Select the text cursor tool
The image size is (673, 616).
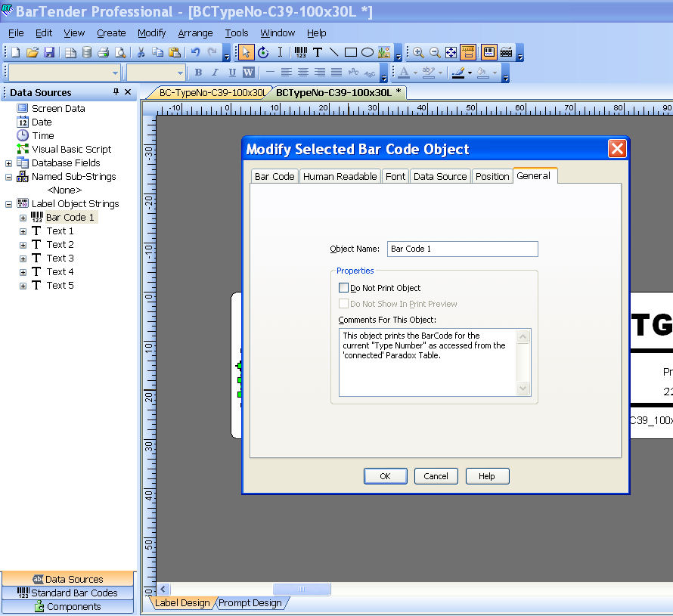click(x=280, y=52)
